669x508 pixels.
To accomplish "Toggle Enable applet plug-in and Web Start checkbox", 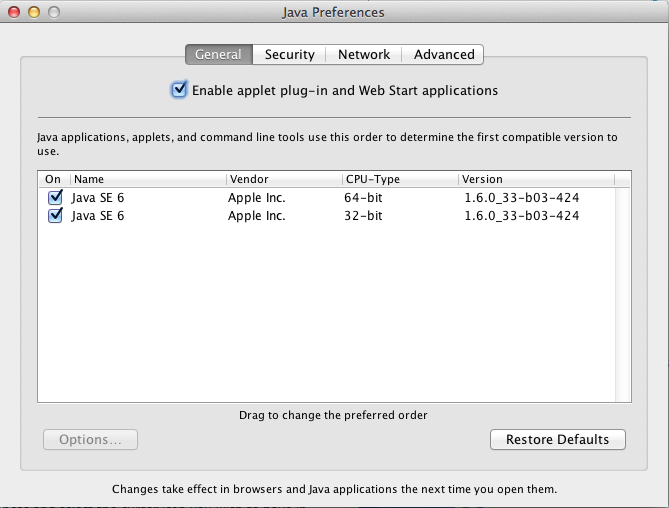I will [x=179, y=90].
